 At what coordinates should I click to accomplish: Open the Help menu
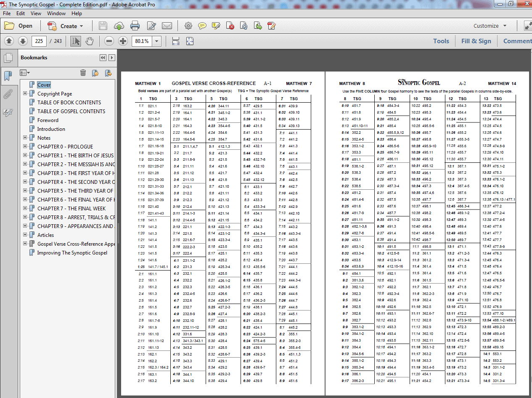77,13
